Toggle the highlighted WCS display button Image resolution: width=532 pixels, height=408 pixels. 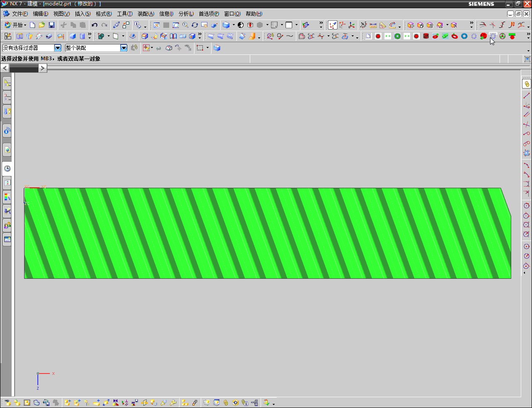click(332, 25)
